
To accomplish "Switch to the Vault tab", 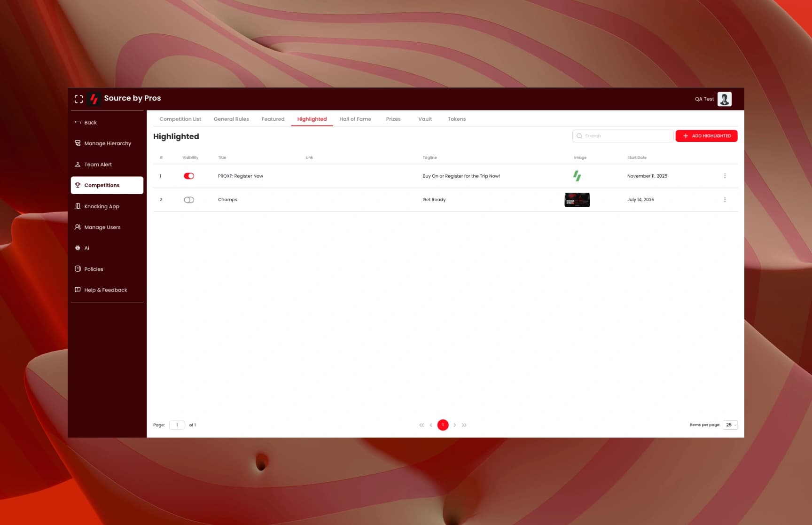I will click(x=425, y=119).
